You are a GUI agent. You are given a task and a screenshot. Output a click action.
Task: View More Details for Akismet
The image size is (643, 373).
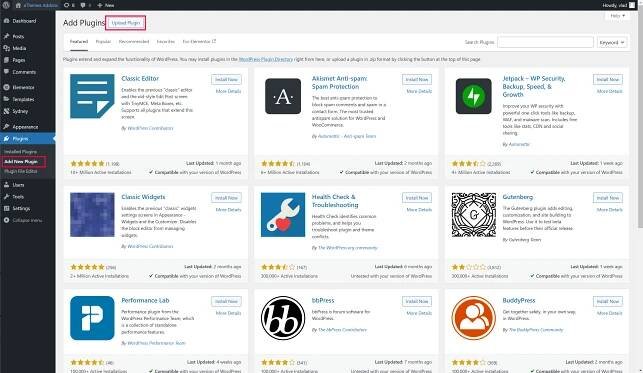point(419,91)
